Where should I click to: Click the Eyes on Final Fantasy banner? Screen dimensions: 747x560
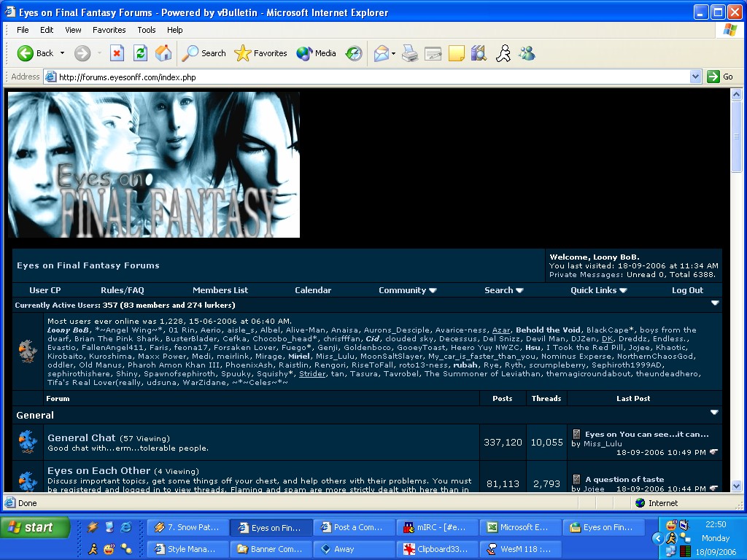(154, 165)
